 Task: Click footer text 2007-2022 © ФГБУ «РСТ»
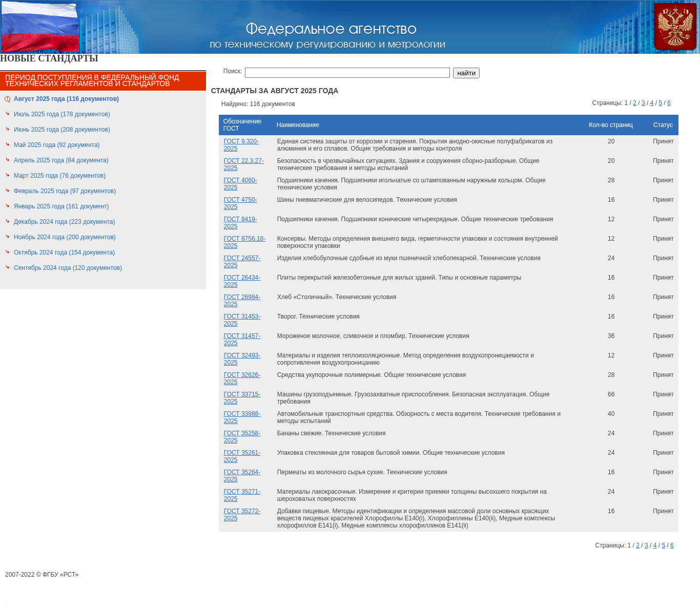tap(42, 575)
